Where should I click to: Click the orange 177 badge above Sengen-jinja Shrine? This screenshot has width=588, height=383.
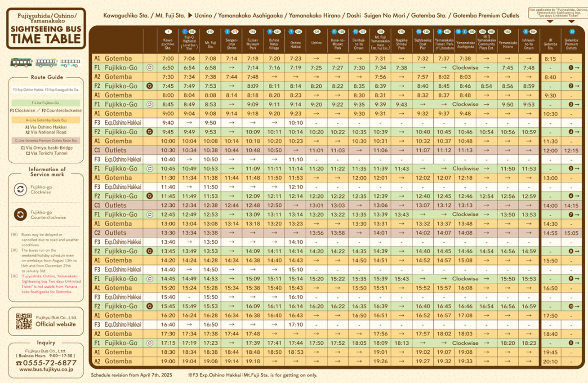point(234,32)
